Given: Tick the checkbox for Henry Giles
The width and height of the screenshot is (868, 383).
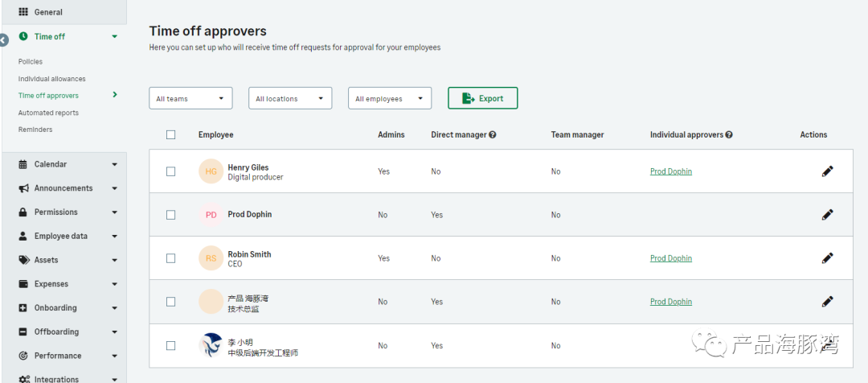Looking at the screenshot, I should [x=170, y=171].
